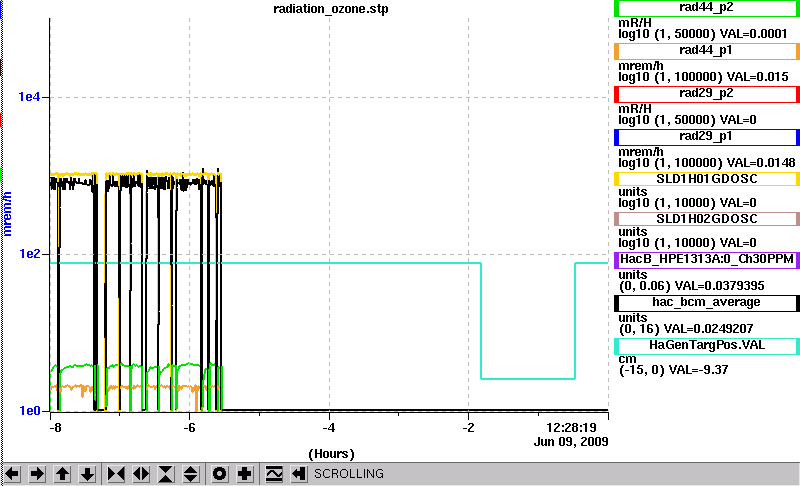Click the -8 hours x-axis tick label
The image size is (800, 486).
tap(55, 427)
